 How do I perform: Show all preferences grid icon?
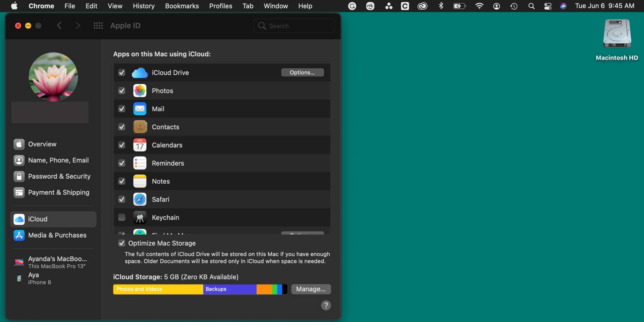tap(98, 26)
